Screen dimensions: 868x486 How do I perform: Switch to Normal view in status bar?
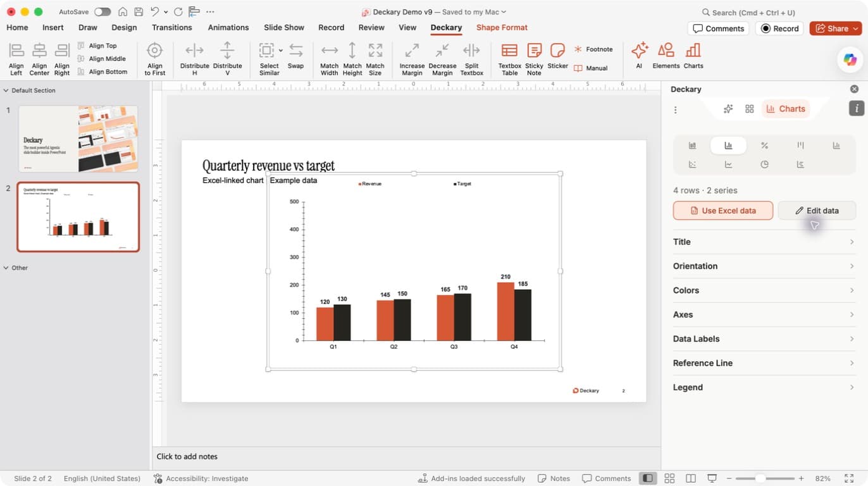647,478
